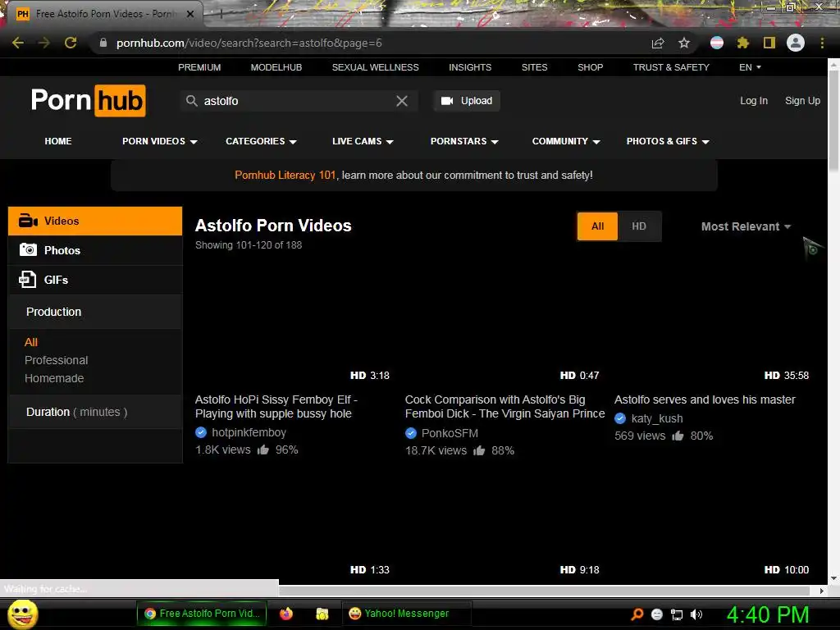Open MODELHUB in top bar
This screenshot has height=630, width=840.
(x=276, y=67)
